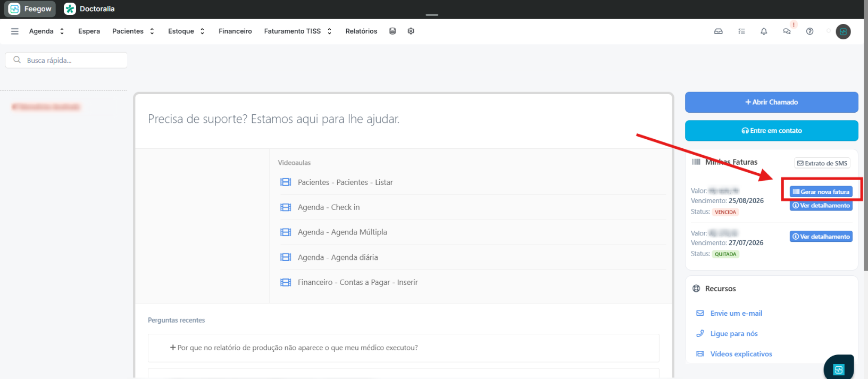
Task: Focus the Busca rápida search field
Action: pos(66,60)
